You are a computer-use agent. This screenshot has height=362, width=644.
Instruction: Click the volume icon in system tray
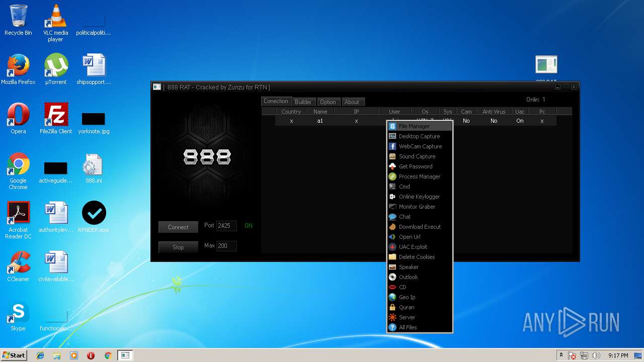(x=596, y=355)
